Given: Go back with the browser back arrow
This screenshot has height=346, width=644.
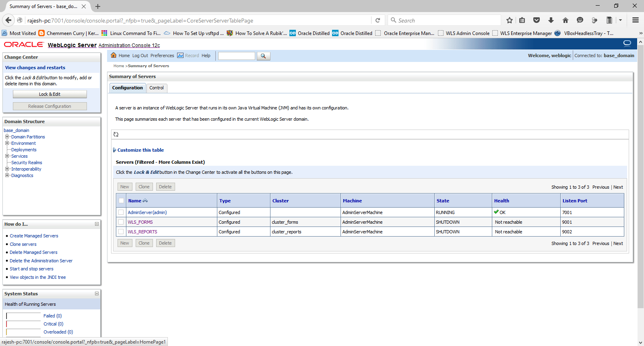Looking at the screenshot, I should point(8,20).
